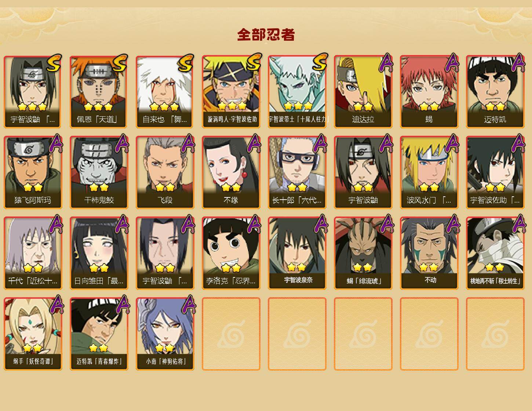
Task: Choose the 不缘 ninja card
Action: point(231,172)
